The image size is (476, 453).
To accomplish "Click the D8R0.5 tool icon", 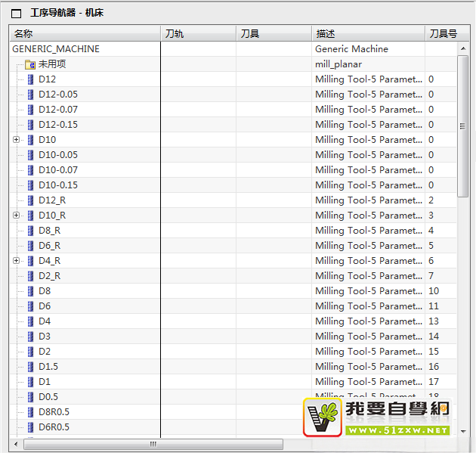I will [x=31, y=412].
